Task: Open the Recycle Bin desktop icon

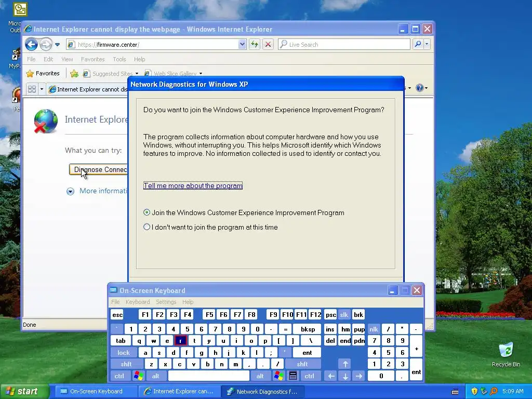Action: coord(506,354)
